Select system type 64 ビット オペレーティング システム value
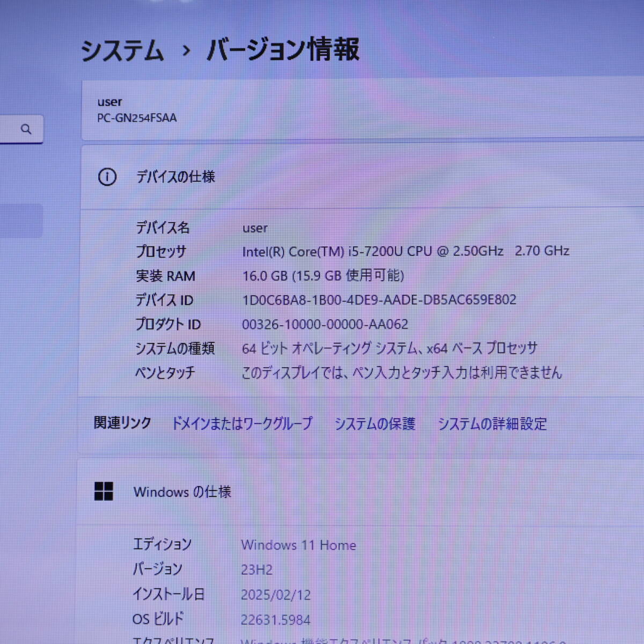 point(390,348)
